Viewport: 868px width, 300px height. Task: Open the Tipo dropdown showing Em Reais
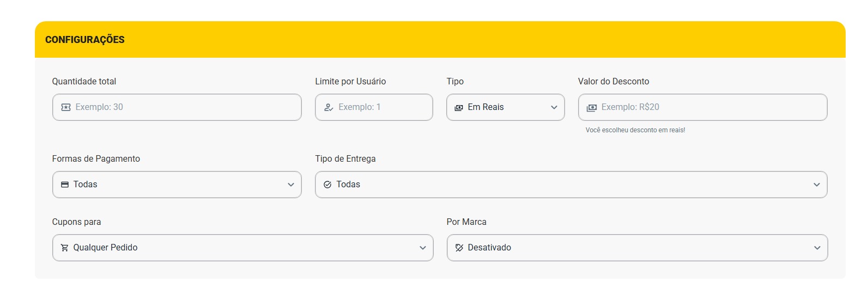[505, 107]
